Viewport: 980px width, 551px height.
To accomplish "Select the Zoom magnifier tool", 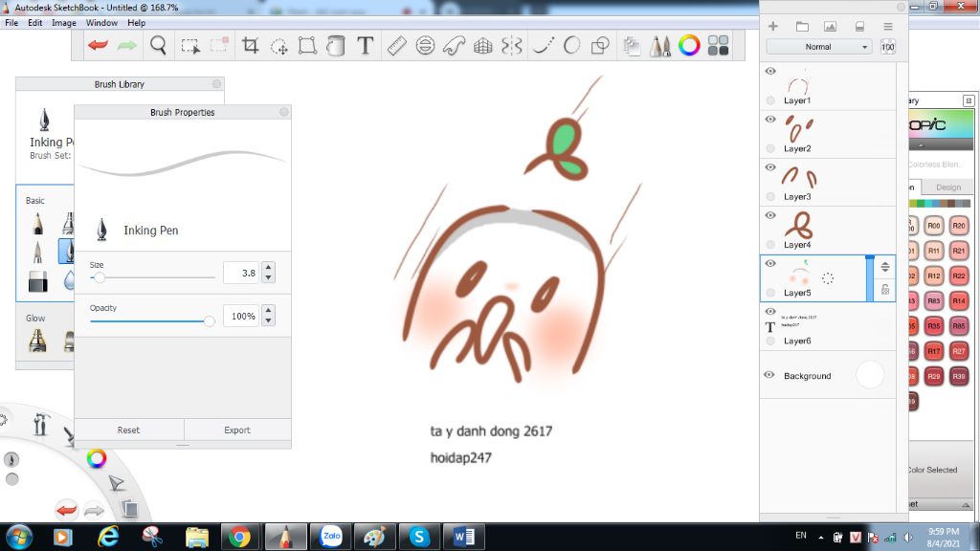I will click(158, 46).
